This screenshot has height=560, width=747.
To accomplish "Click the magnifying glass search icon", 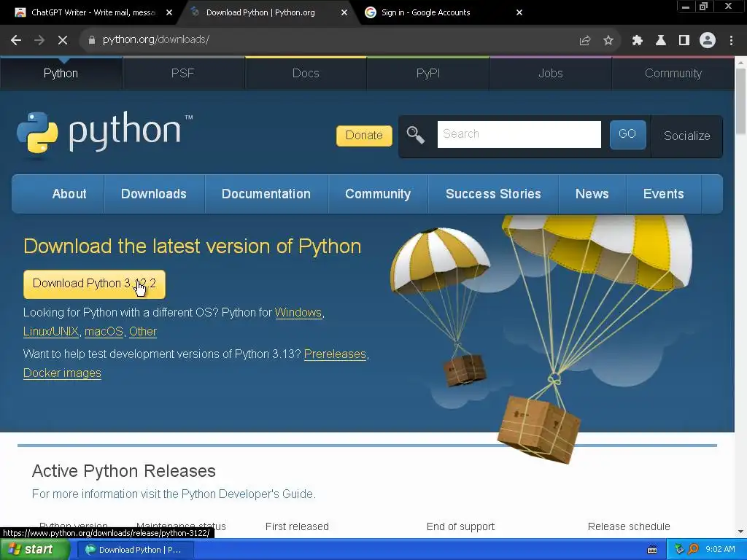I will click(415, 135).
